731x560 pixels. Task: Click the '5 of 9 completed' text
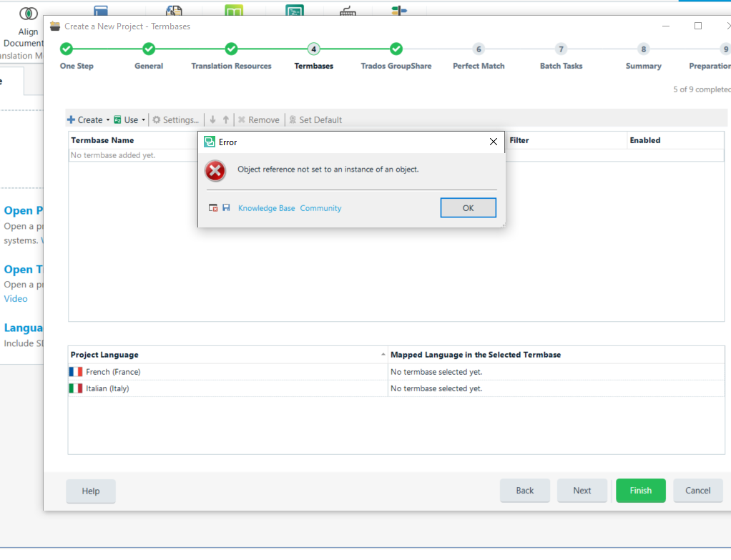point(702,89)
